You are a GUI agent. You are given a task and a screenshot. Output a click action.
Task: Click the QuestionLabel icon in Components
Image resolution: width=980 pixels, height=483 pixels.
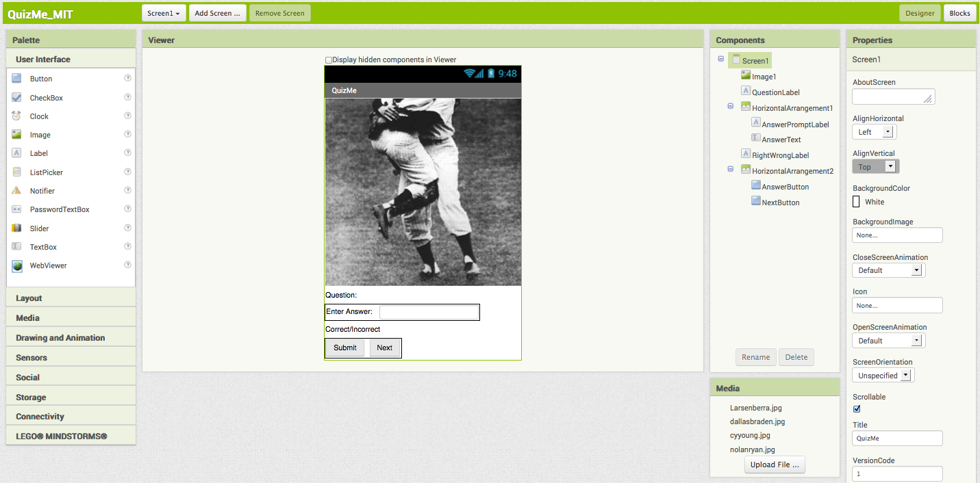pyautogui.click(x=746, y=91)
